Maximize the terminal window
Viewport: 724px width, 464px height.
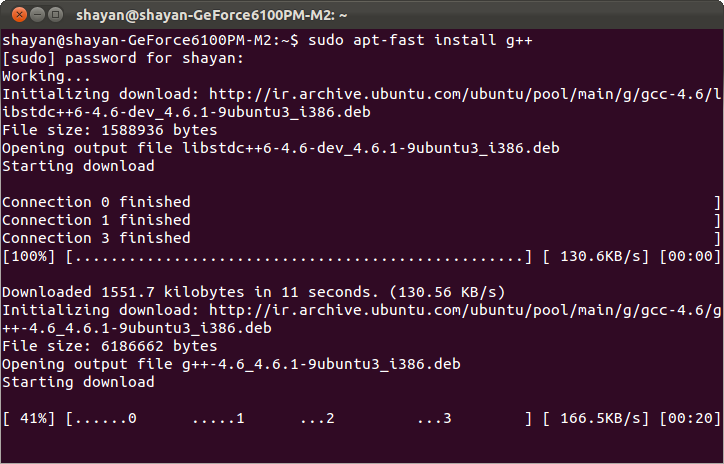pyautogui.click(x=53, y=14)
